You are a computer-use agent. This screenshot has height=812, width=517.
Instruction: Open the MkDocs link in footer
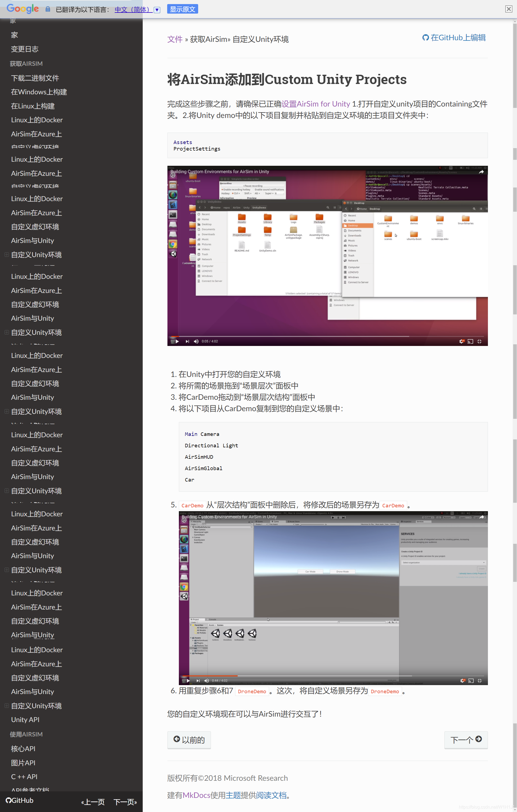point(196,795)
